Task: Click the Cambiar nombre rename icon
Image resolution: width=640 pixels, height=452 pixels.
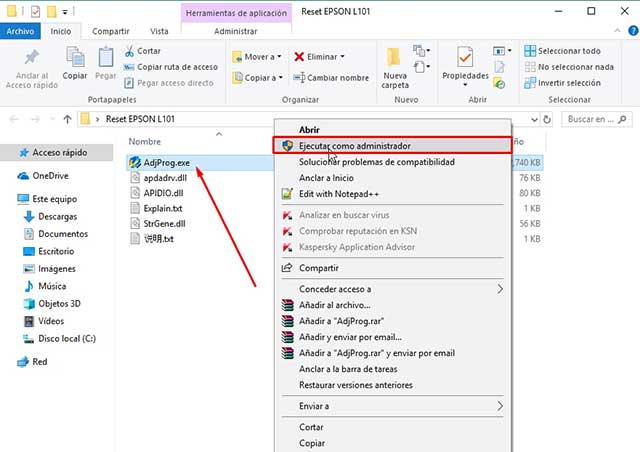Action: pyautogui.click(x=299, y=78)
